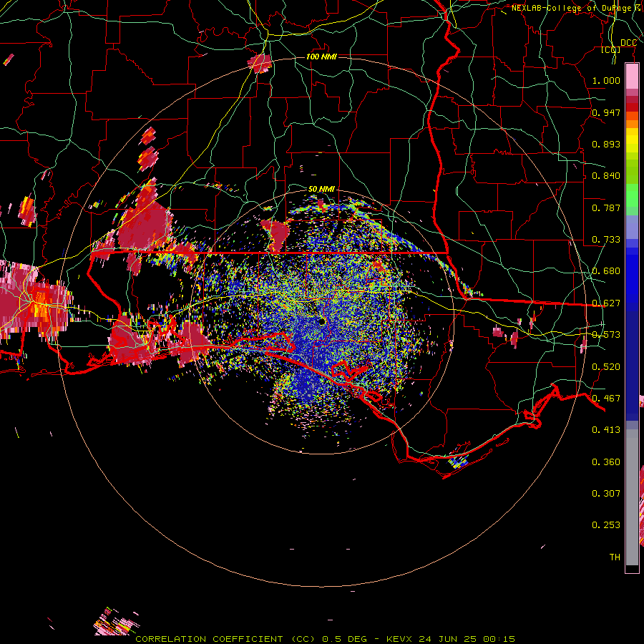Image resolution: width=644 pixels, height=644 pixels.
Task: Select the 0.893 scale value
Action: (x=606, y=144)
